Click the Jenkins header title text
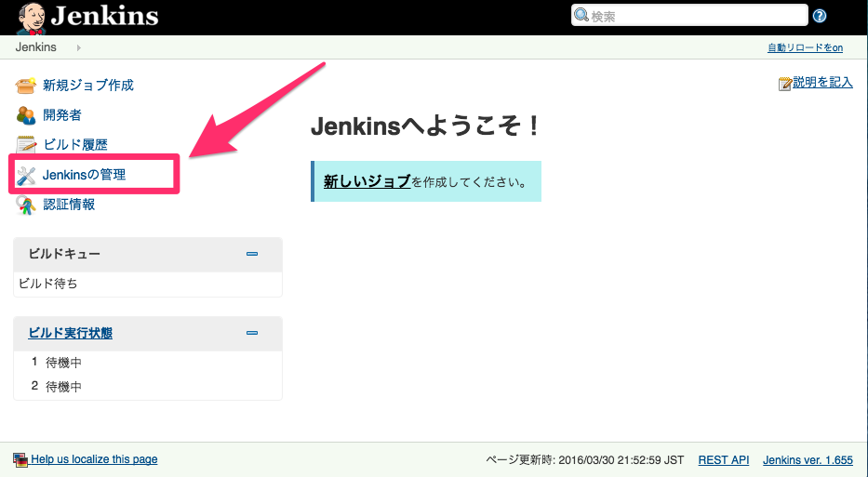The height and width of the screenshot is (477, 868). (104, 16)
